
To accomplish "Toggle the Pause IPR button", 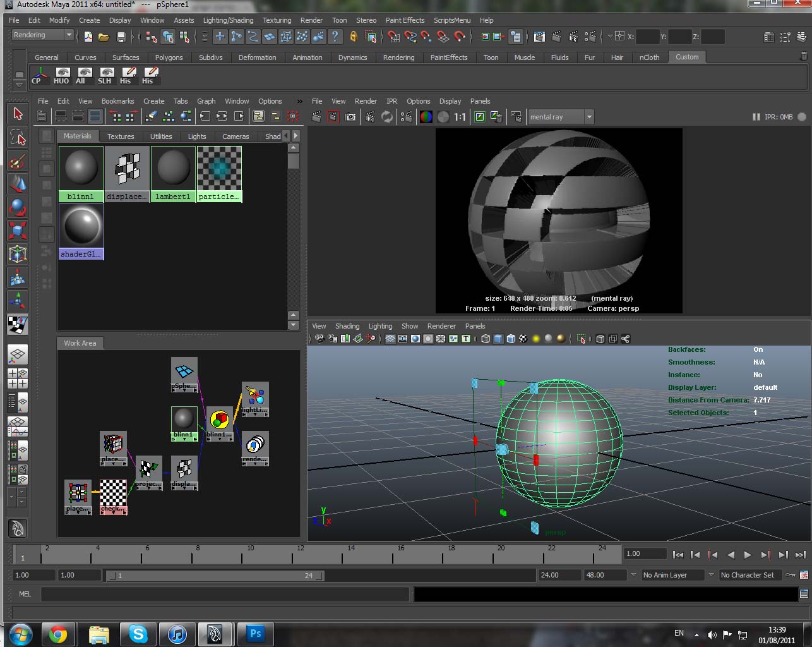I will 756,117.
